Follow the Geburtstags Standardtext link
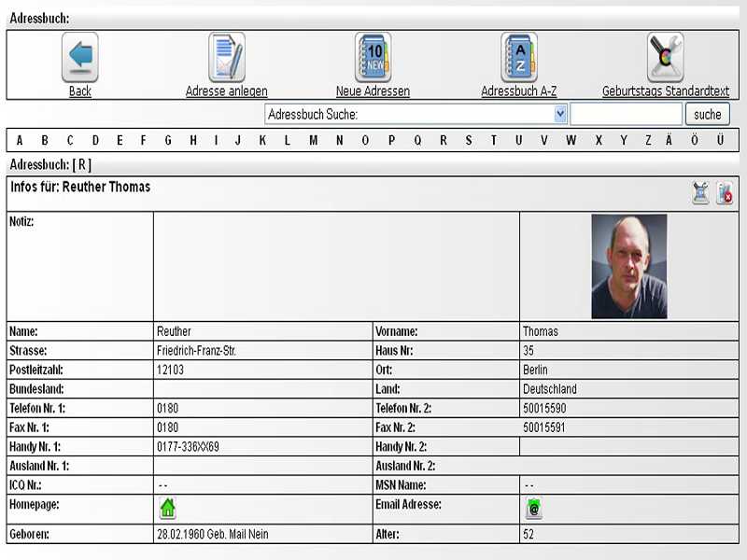 point(665,91)
